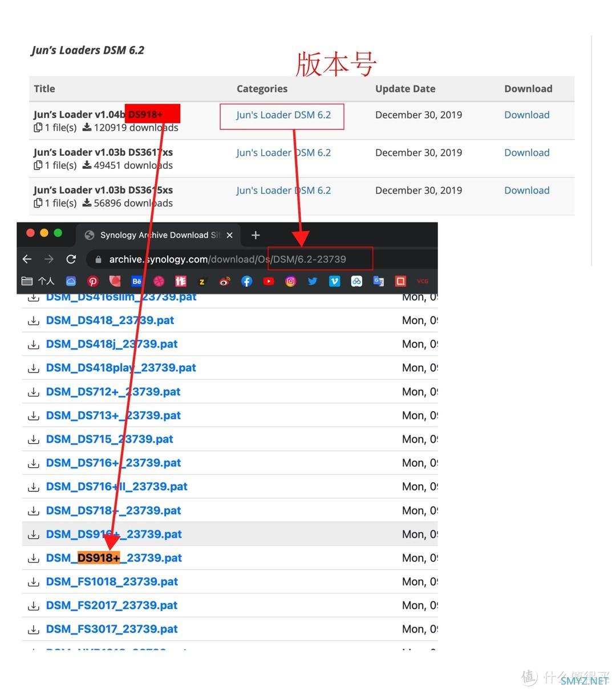Download Jun's Loader v1.03b DS3615xs
Viewport: 616px width, 692px height.
pyautogui.click(x=526, y=190)
